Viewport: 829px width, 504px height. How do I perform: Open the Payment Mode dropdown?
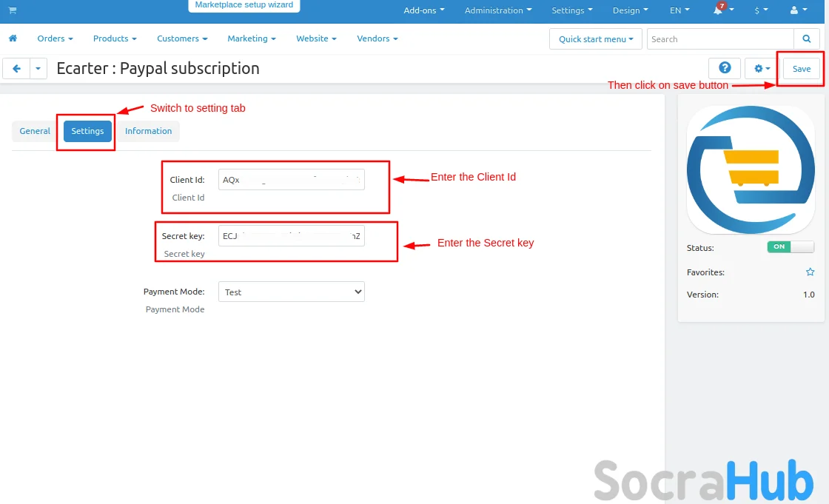(291, 292)
